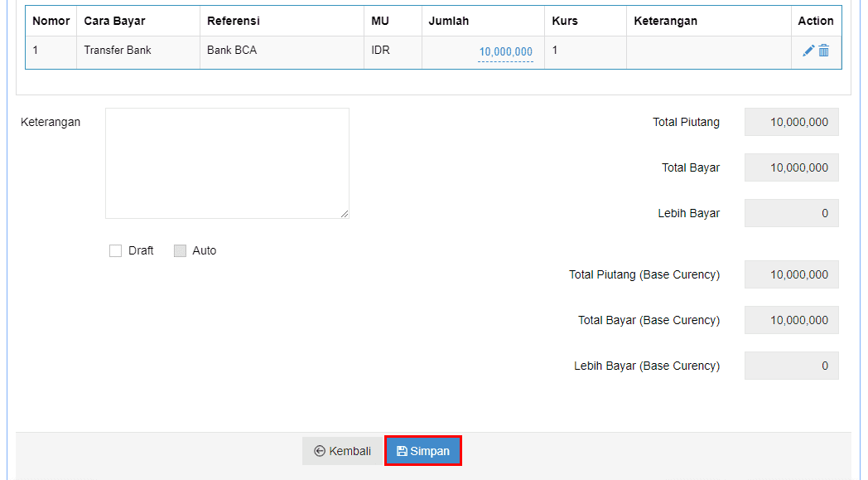Focus the Keterangan text area
868x480 pixels.
[x=227, y=163]
